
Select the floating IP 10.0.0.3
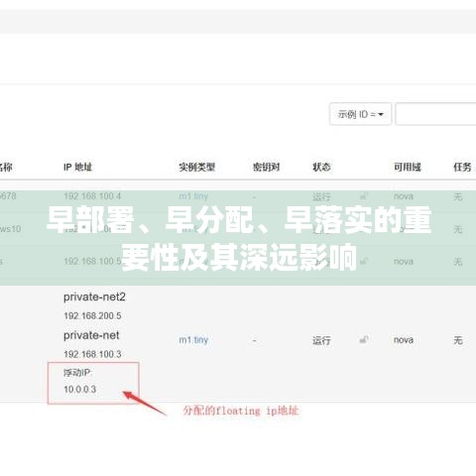pyautogui.click(x=80, y=390)
